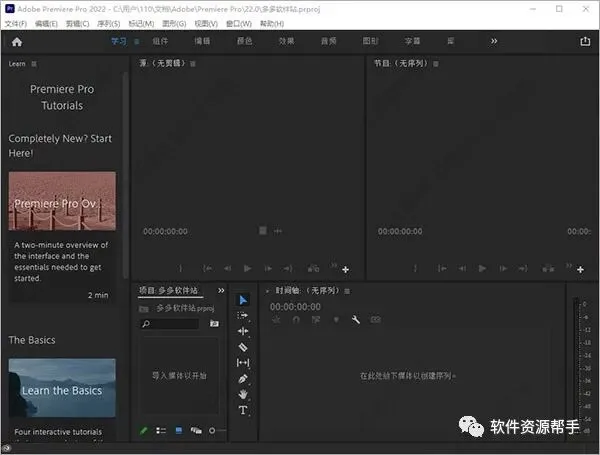Select the Slip tool
The width and height of the screenshot is (600, 455).
tap(243, 362)
